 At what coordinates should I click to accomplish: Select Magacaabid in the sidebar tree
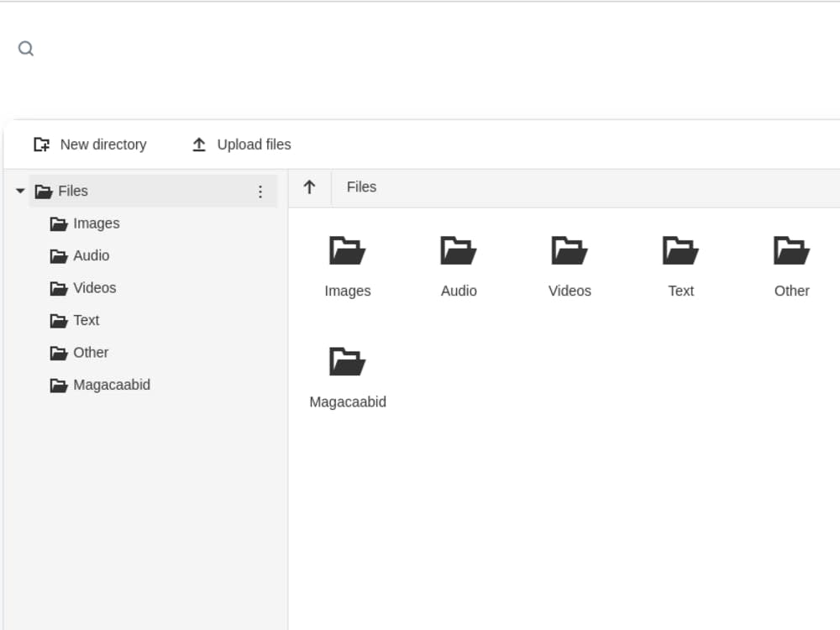pos(112,385)
